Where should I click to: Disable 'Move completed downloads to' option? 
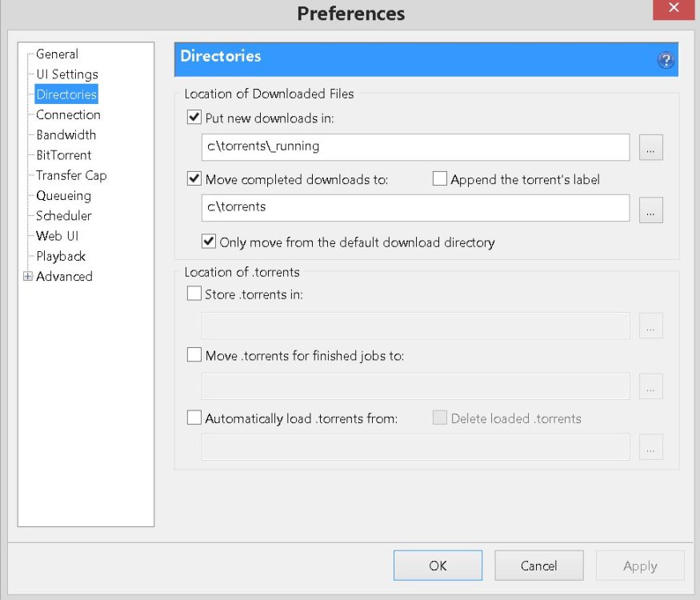[x=194, y=179]
